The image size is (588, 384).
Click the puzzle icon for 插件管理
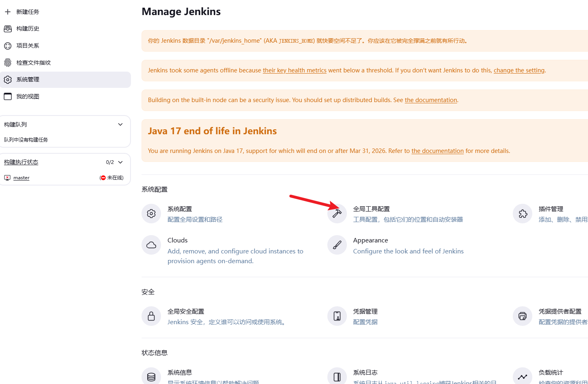coord(523,214)
